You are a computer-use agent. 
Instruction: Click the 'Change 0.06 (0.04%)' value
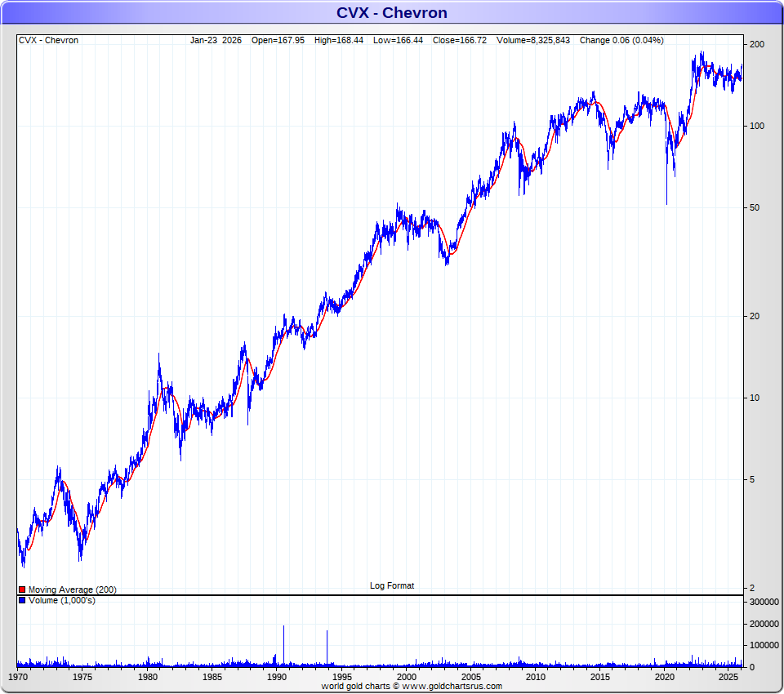click(621, 40)
